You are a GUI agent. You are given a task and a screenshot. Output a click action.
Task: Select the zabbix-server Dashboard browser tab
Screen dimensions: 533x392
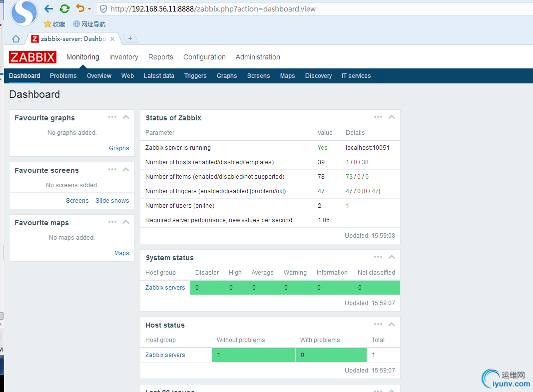point(73,39)
